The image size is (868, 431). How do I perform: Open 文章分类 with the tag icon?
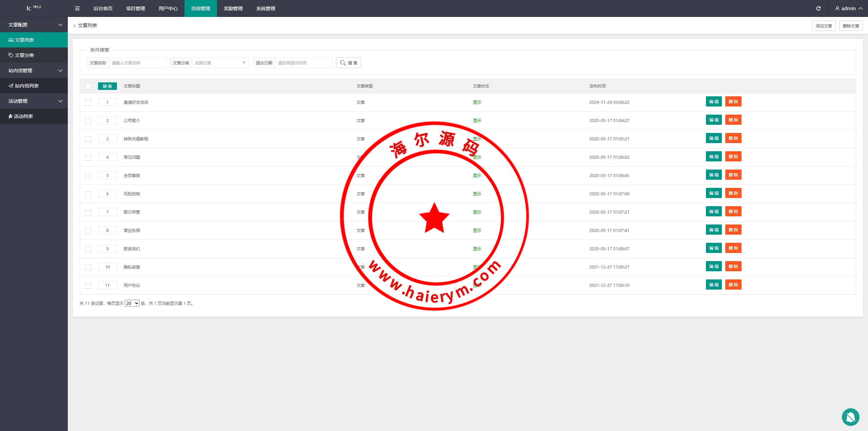click(x=24, y=55)
